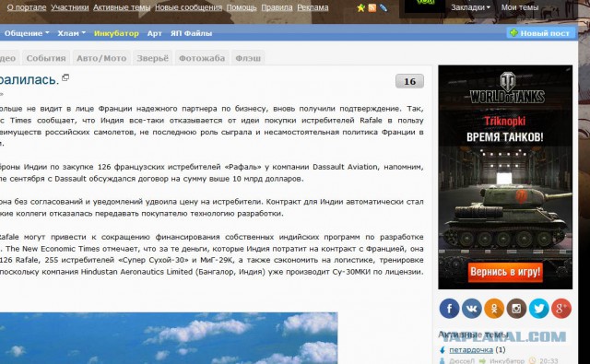
Task: Open the Новые сообщения link
Action: click(x=188, y=7)
